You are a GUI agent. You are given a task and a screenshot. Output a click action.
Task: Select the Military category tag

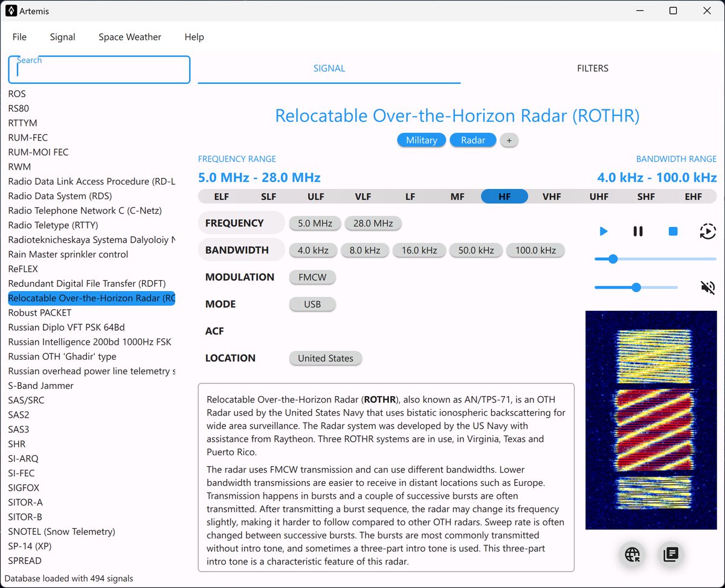point(422,140)
